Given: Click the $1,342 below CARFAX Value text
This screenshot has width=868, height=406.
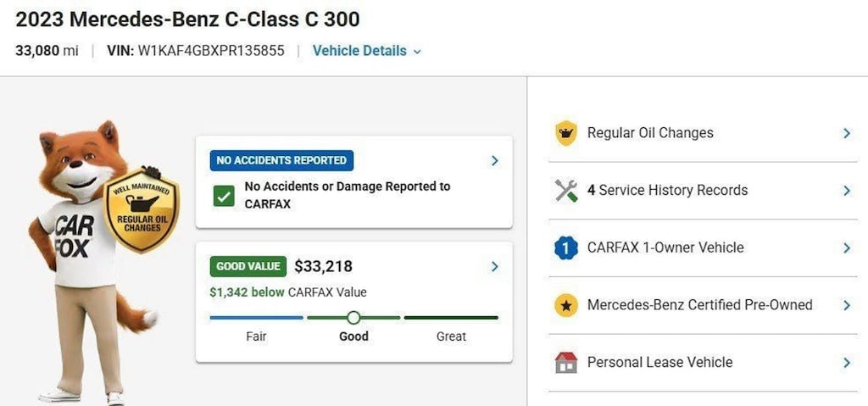Looking at the screenshot, I should click(288, 292).
